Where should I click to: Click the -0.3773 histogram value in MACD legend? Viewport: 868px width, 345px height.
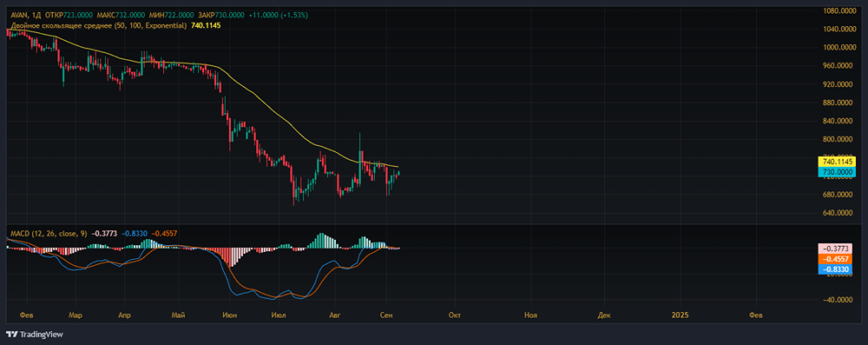(x=103, y=234)
